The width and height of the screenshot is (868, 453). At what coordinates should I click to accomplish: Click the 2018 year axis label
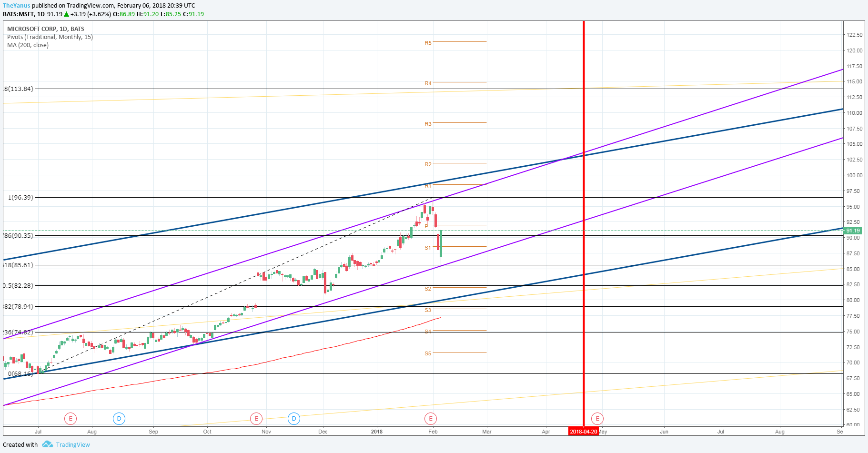377,432
